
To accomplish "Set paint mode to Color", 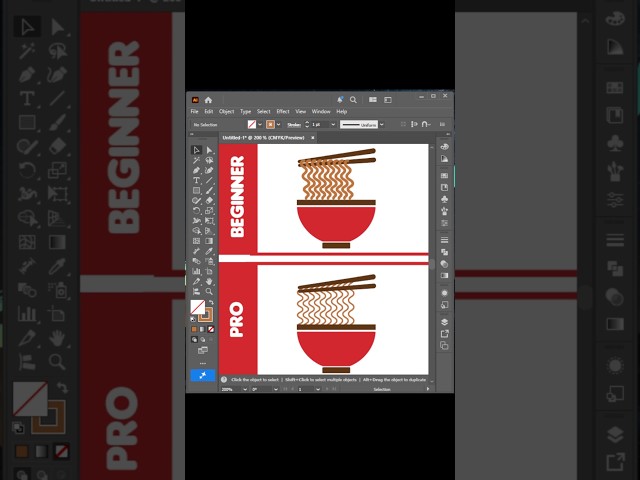I will click(194, 329).
